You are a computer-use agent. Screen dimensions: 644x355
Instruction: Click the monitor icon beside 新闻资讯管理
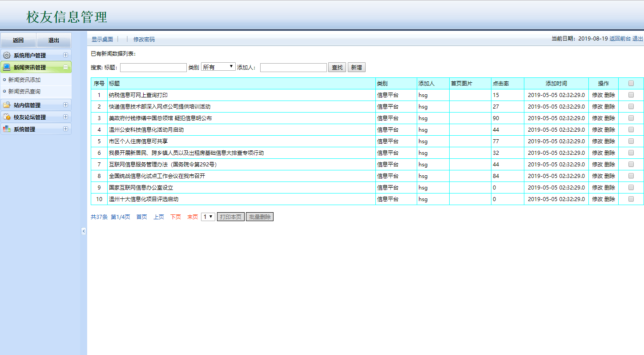(6, 67)
